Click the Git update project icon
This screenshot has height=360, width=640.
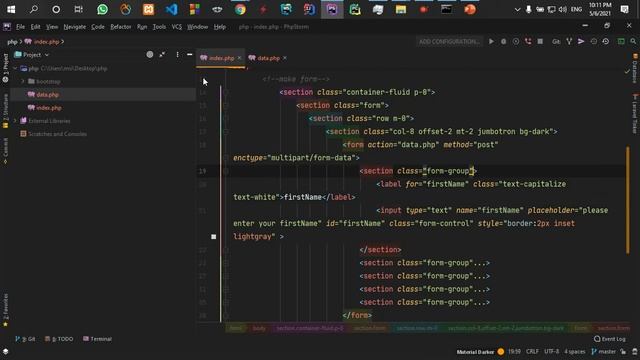[x=556, y=42]
